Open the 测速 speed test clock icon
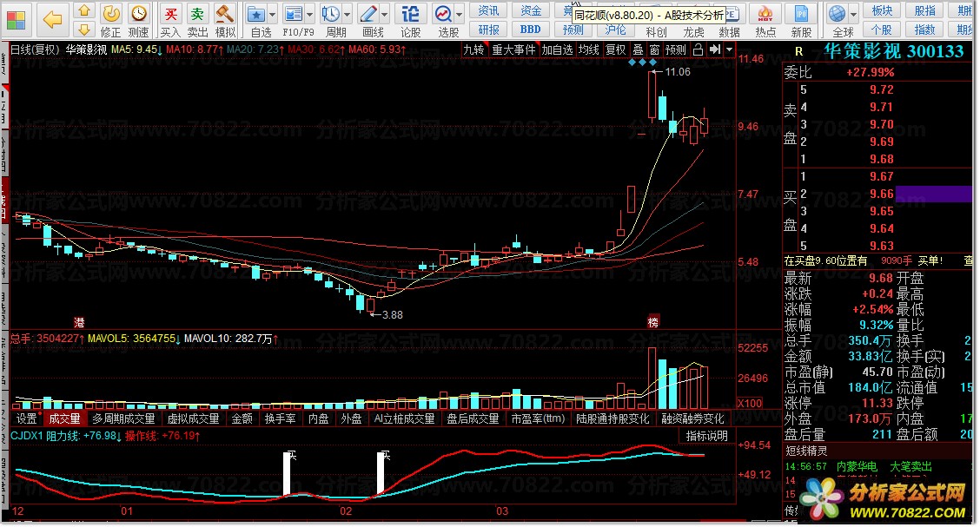 [x=139, y=13]
